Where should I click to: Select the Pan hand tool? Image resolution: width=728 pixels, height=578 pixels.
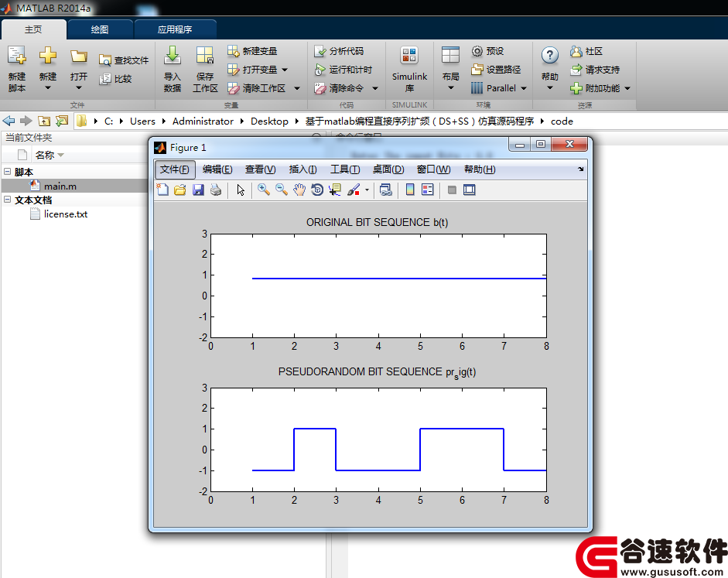point(299,190)
